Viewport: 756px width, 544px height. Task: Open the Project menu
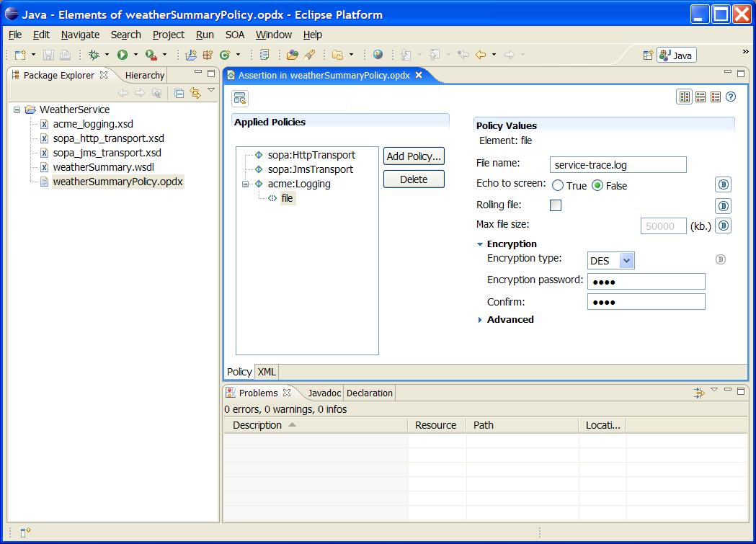(168, 35)
